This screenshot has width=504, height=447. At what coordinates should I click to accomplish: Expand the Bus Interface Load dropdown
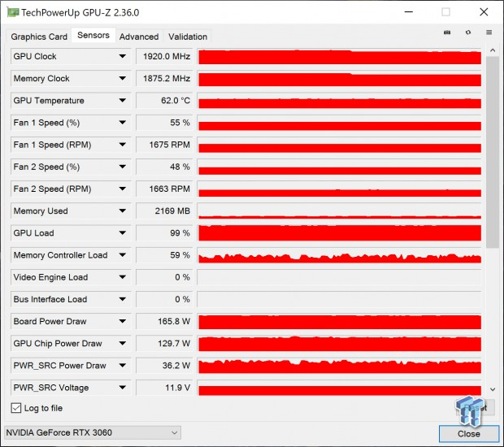(122, 299)
